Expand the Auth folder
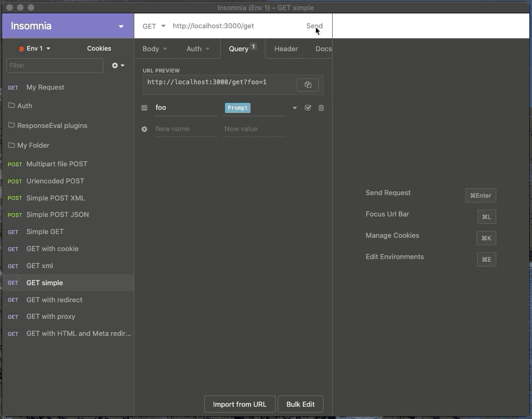Viewport: 532px width, 419px height. pyautogui.click(x=68, y=106)
